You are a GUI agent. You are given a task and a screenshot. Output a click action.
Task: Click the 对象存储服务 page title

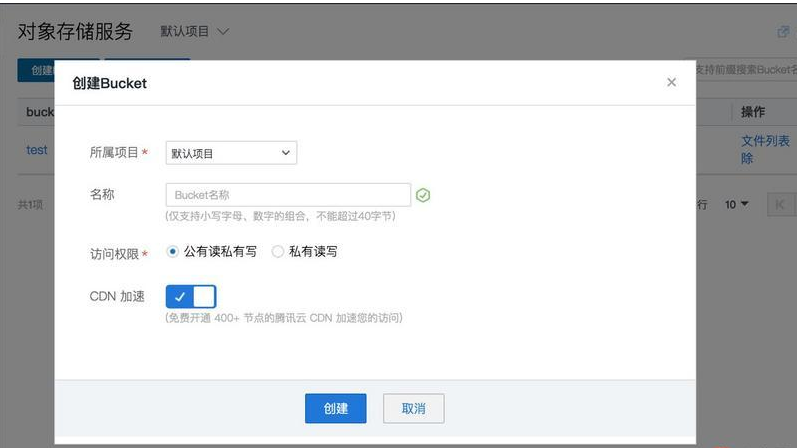75,32
